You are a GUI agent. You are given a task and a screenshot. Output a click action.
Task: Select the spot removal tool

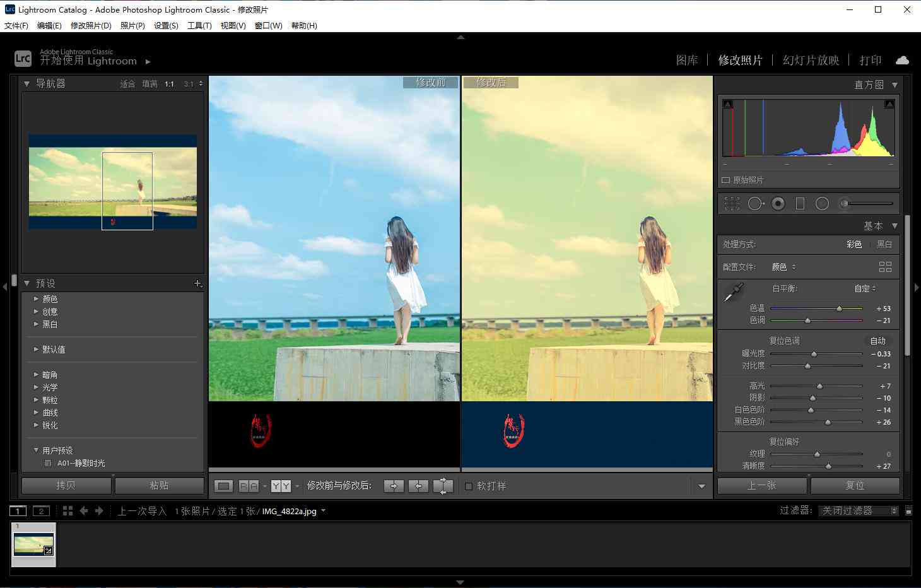pyautogui.click(x=756, y=204)
